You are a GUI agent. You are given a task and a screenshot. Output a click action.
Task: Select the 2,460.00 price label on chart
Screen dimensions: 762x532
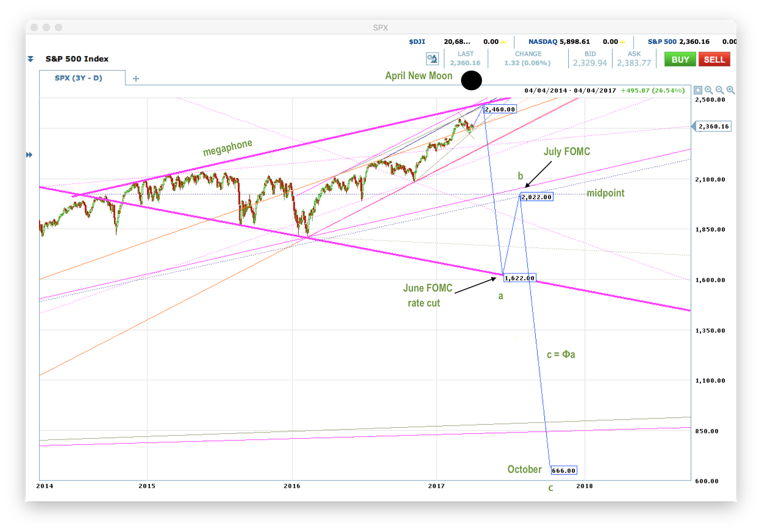500,110
